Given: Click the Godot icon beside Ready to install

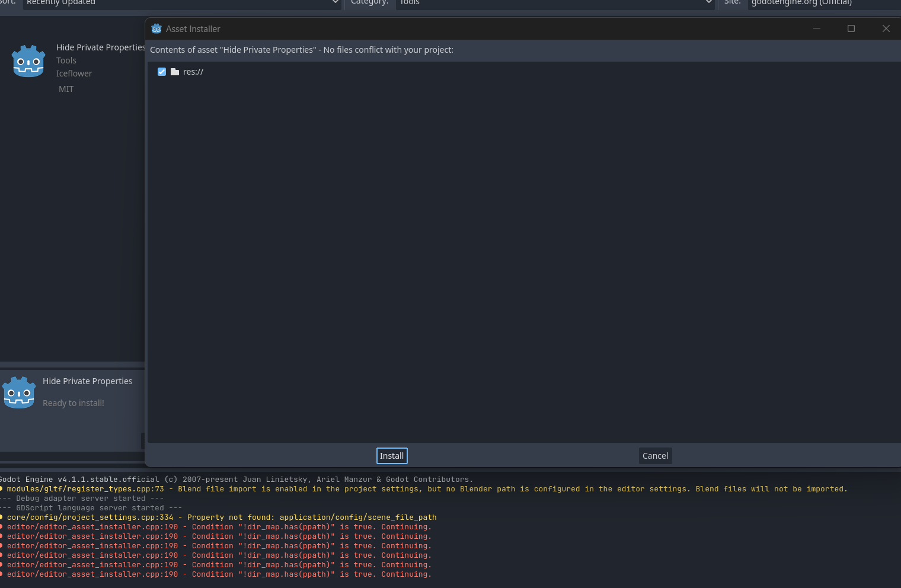Looking at the screenshot, I should (19, 392).
